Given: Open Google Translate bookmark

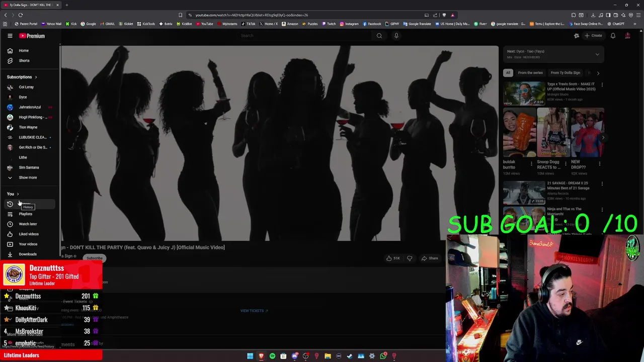Looking at the screenshot, I should 417,24.
